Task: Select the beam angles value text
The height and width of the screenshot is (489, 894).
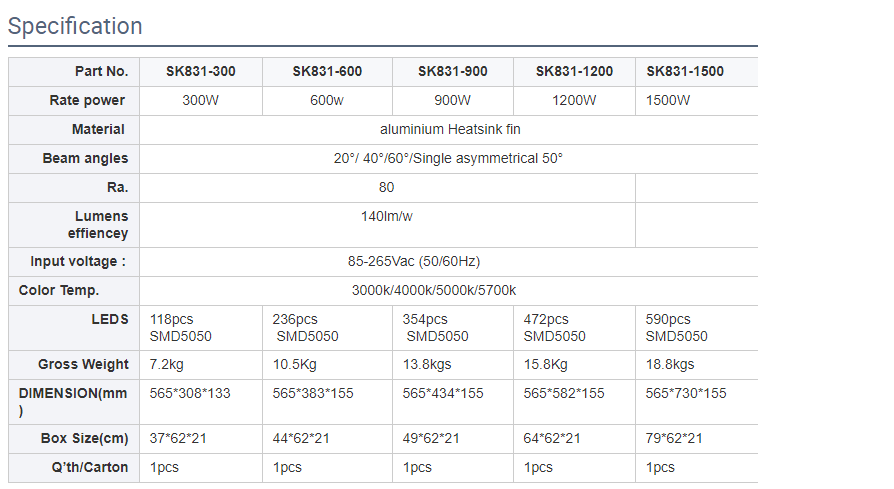Action: click(x=448, y=158)
